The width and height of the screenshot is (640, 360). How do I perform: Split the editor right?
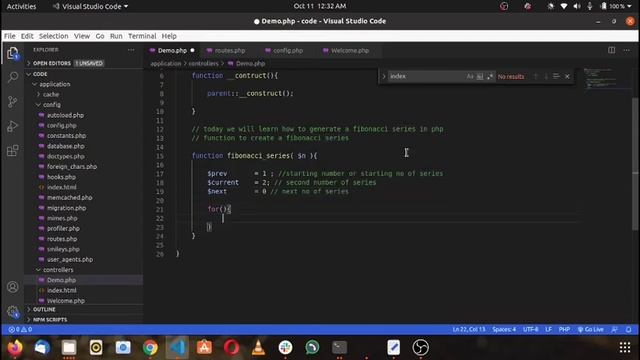[x=611, y=50]
